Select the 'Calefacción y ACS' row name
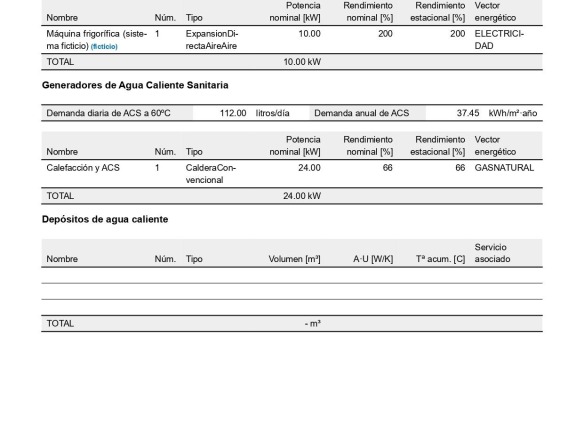 [x=83, y=168]
